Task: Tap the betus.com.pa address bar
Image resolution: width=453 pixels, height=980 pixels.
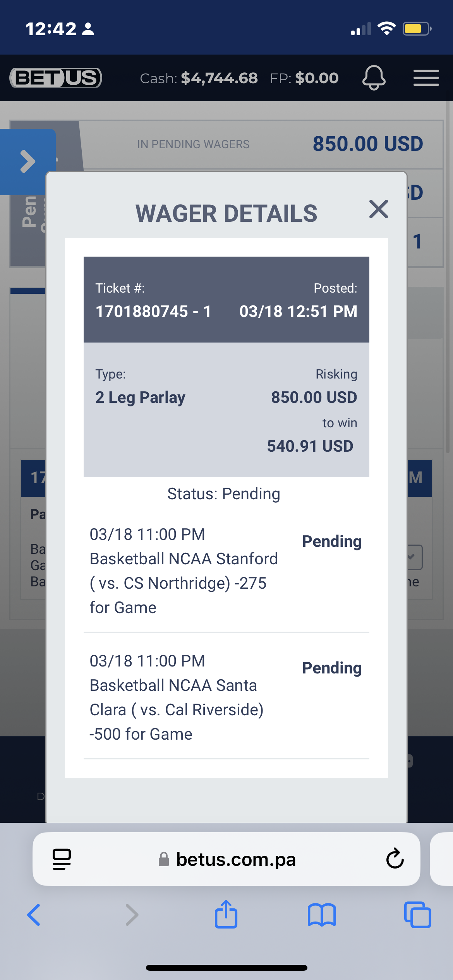Action: 226,859
